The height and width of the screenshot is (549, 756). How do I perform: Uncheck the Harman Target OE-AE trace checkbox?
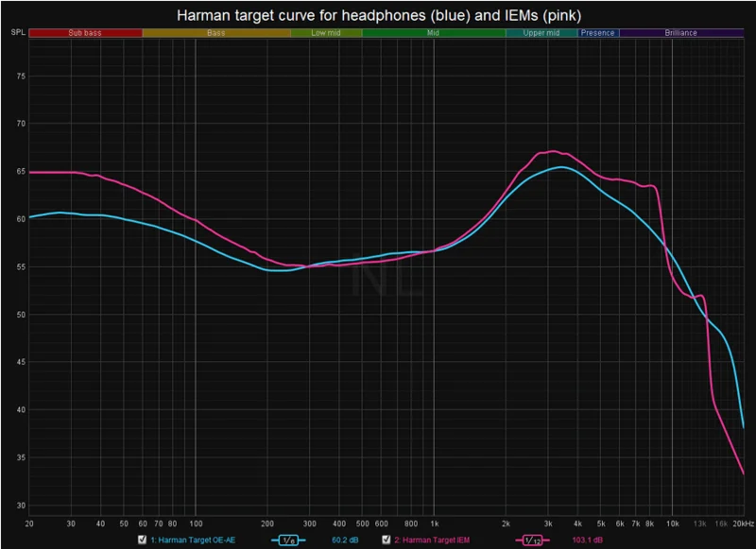coord(142,540)
